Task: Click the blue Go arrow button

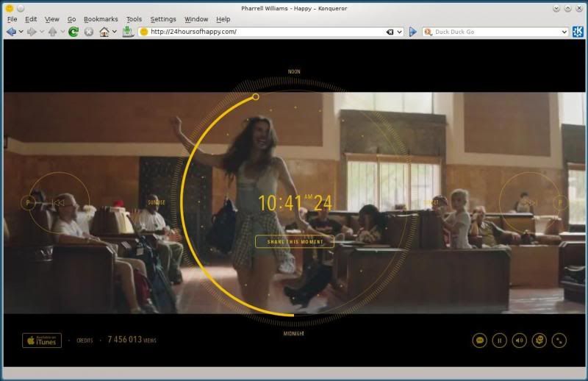Action: coord(413,32)
